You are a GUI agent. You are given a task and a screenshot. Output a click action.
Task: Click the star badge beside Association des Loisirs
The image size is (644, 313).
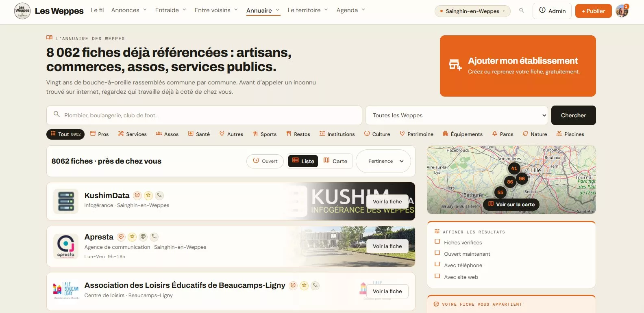pos(304,285)
